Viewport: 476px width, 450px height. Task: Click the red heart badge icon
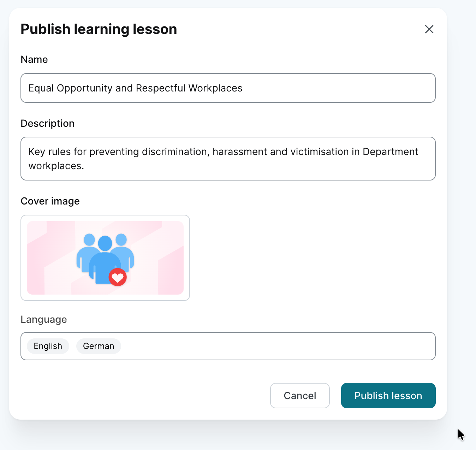tap(118, 277)
